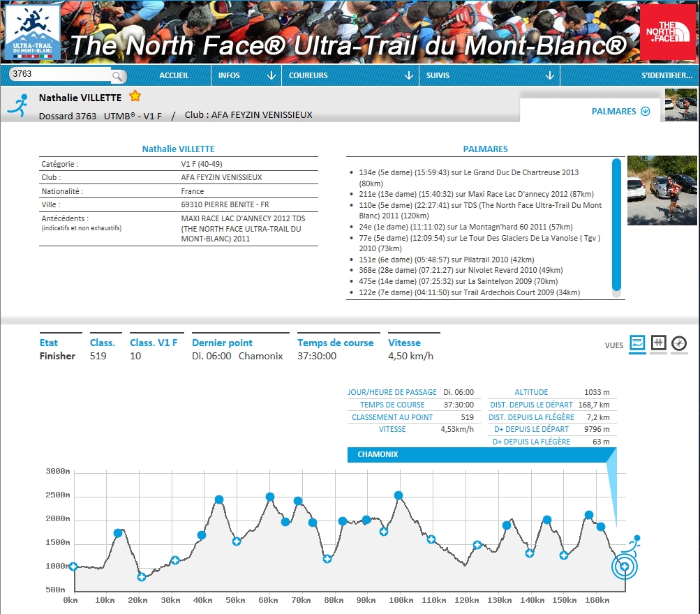Open the large runner photo beside palmares

pyautogui.click(x=662, y=190)
